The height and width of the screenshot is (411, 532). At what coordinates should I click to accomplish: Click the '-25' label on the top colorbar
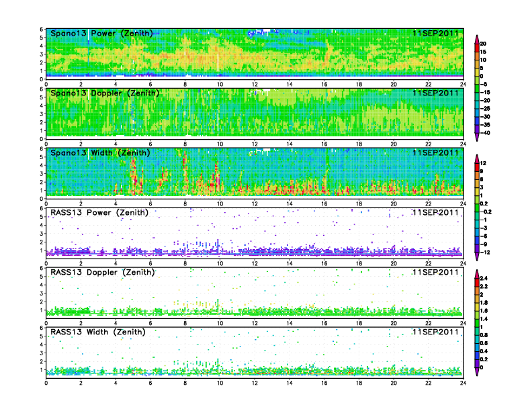click(x=485, y=109)
